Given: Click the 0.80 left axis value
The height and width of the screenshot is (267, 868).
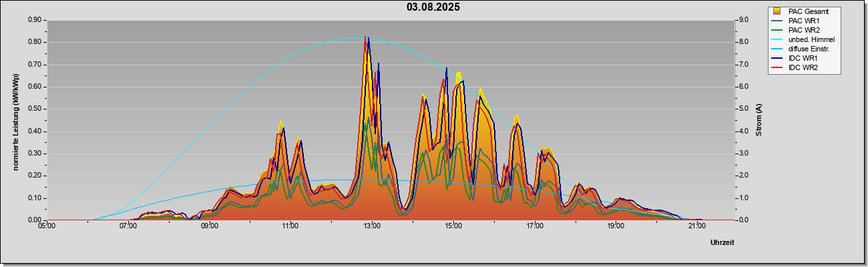Looking at the screenshot, I should 34,42.
